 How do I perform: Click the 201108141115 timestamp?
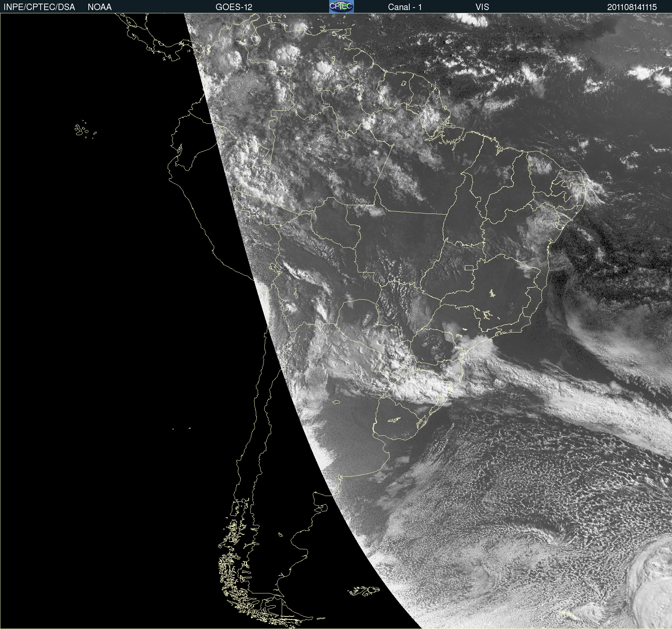click(x=632, y=7)
